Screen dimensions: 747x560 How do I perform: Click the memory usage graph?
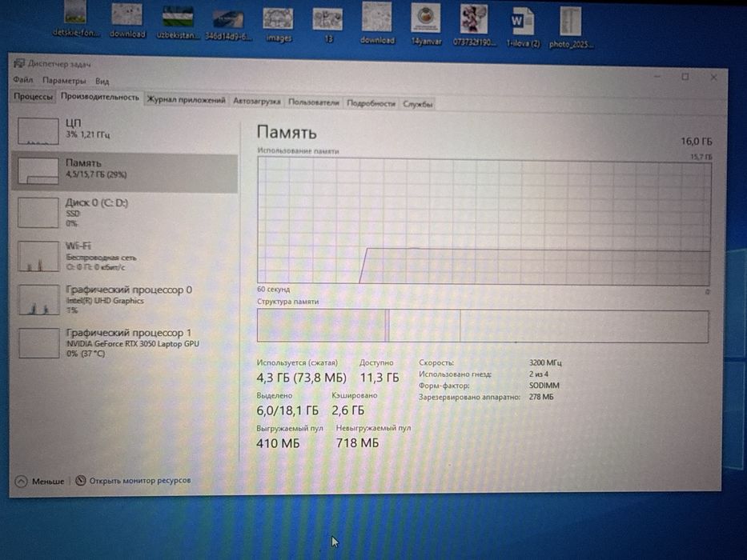pos(484,221)
